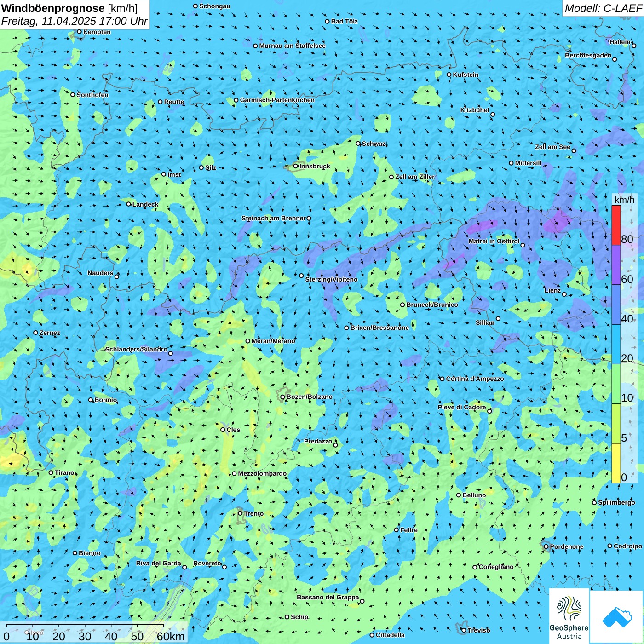The width and height of the screenshot is (644, 644).
Task: Click the Nauders label
Action: pos(100,273)
